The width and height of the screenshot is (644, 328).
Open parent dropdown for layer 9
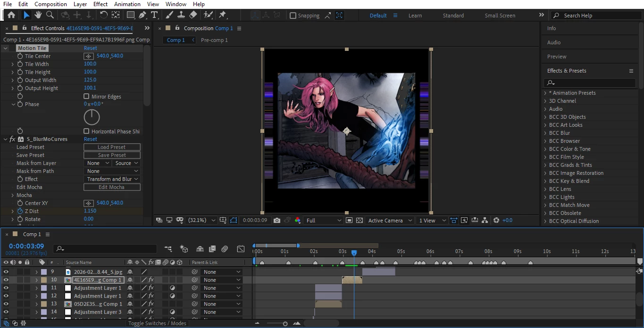click(x=221, y=272)
